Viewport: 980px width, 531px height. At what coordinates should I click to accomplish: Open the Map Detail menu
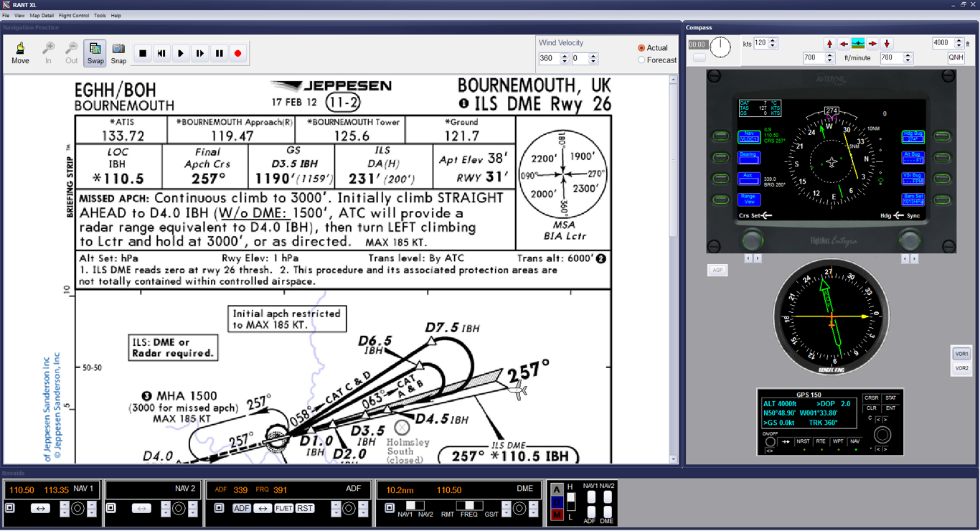42,15
